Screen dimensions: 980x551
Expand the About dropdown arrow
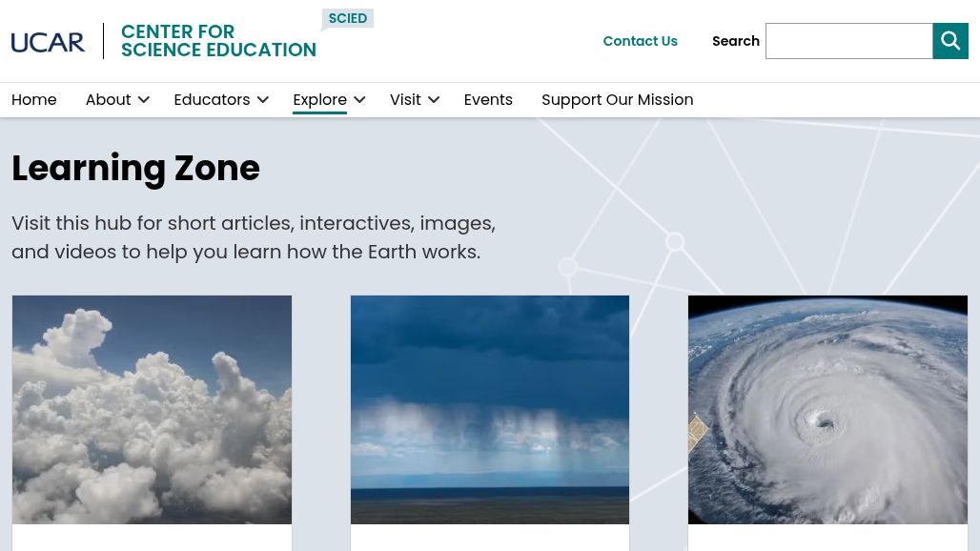143,99
